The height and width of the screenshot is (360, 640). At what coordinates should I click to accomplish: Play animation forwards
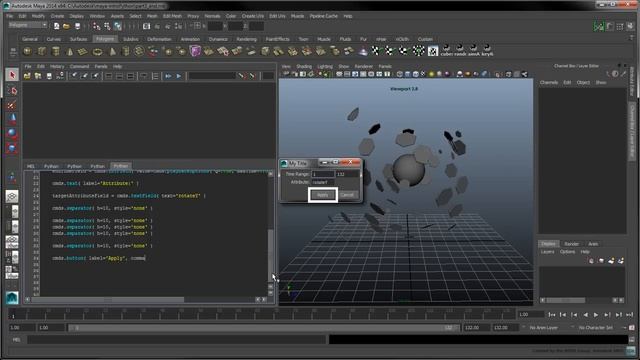click(596, 315)
